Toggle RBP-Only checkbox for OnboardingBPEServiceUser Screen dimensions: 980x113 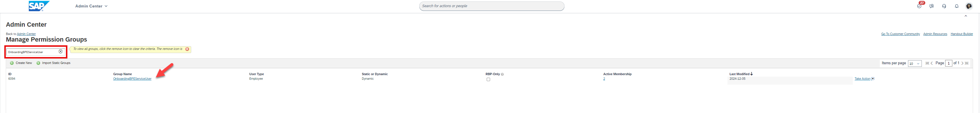click(x=488, y=80)
